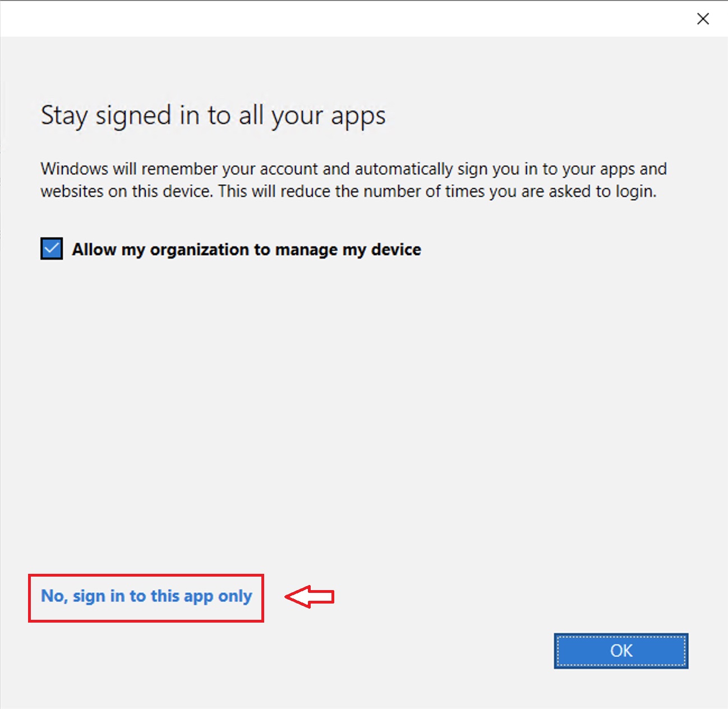Click the word 'login.' ending the description
Image resolution: width=728 pixels, height=709 pixels.
pos(636,192)
